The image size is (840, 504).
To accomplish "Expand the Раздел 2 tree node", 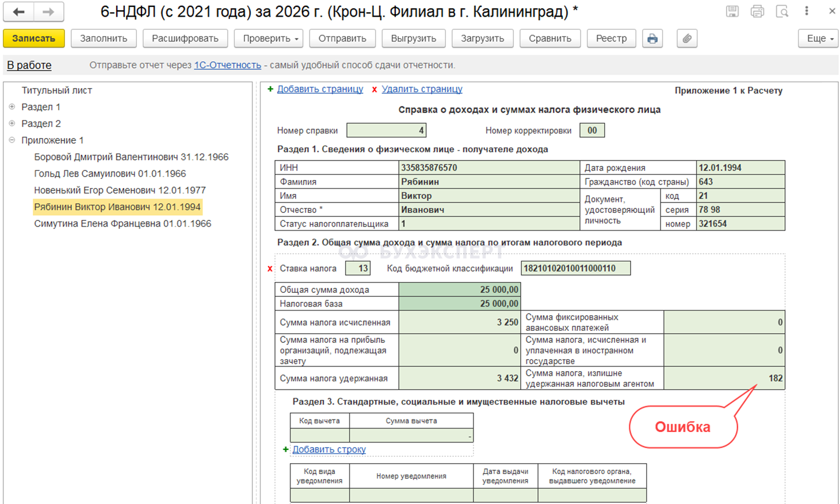I will [x=12, y=124].
